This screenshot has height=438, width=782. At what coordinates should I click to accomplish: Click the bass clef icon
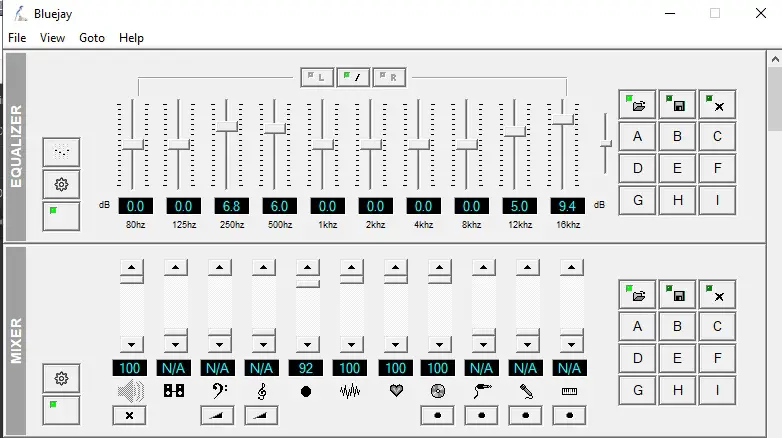pos(219,391)
